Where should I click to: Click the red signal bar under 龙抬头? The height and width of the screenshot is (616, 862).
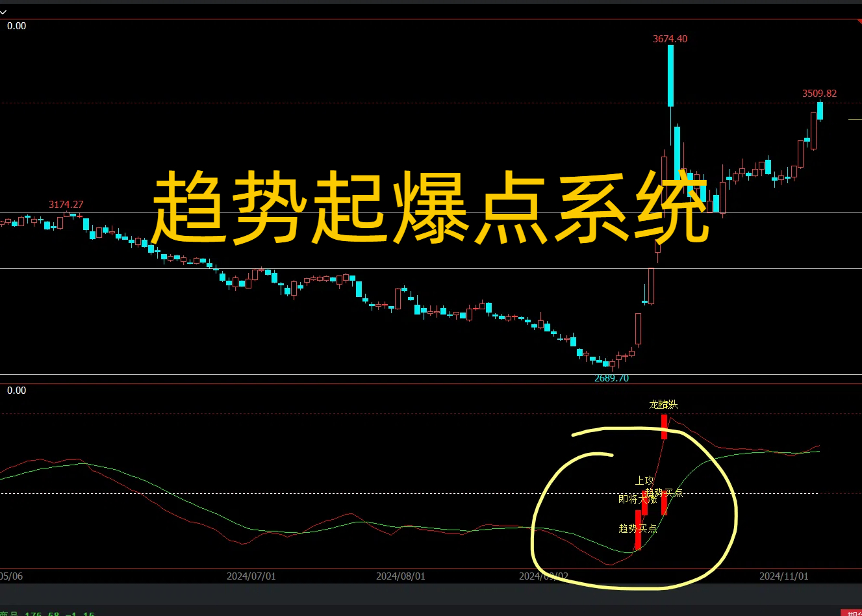[x=664, y=427]
